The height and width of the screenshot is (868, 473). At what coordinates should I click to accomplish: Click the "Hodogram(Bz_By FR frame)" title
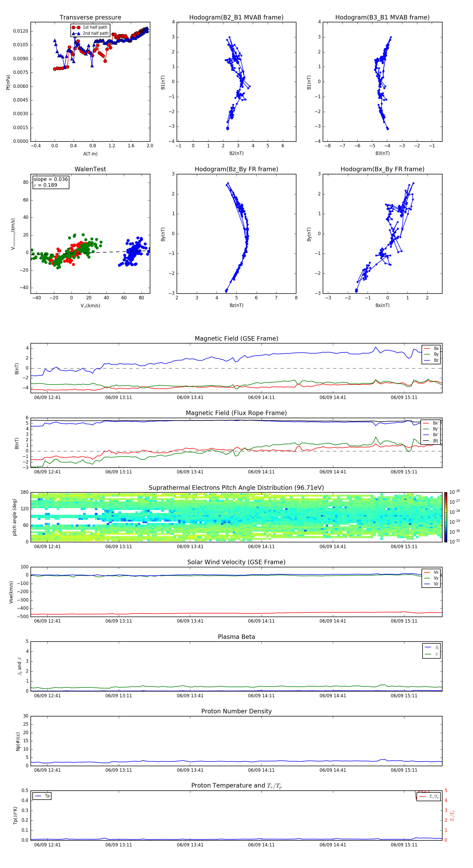[236, 169]
